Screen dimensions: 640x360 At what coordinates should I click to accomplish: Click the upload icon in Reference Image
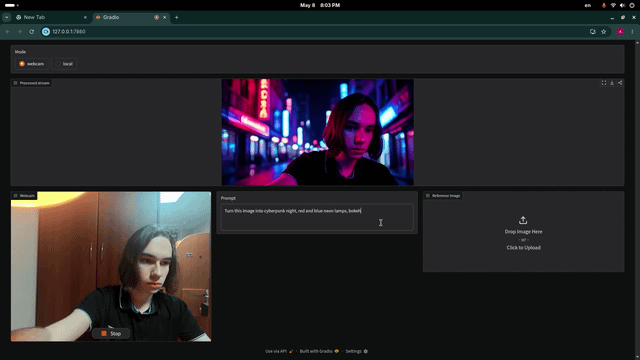pyautogui.click(x=523, y=220)
